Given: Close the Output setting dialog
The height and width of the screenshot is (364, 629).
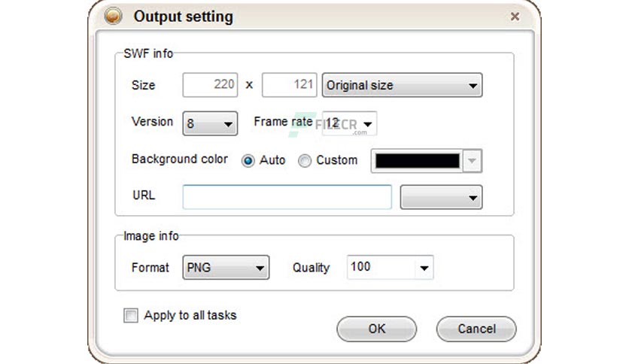Looking at the screenshot, I should point(515,16).
